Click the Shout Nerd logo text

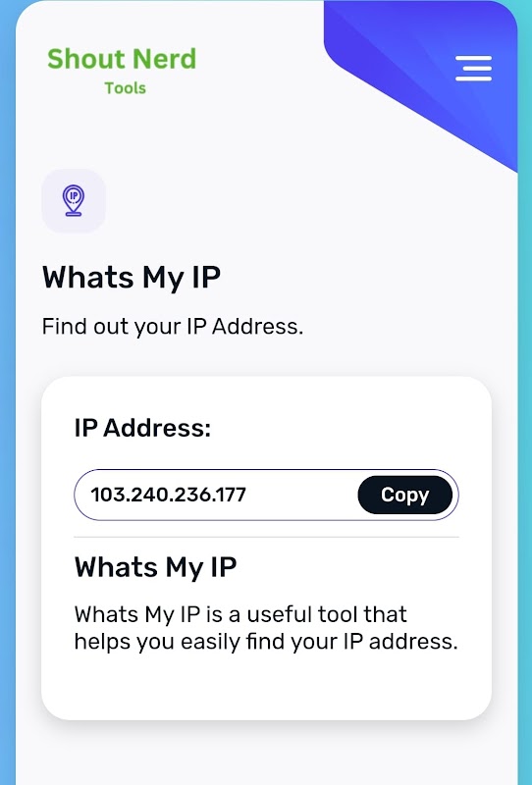[x=122, y=59]
